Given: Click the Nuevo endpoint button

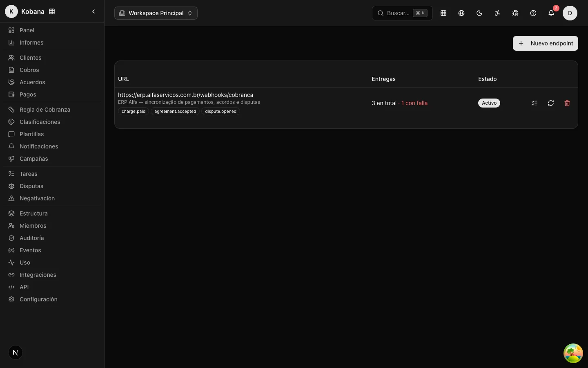Looking at the screenshot, I should point(546,43).
